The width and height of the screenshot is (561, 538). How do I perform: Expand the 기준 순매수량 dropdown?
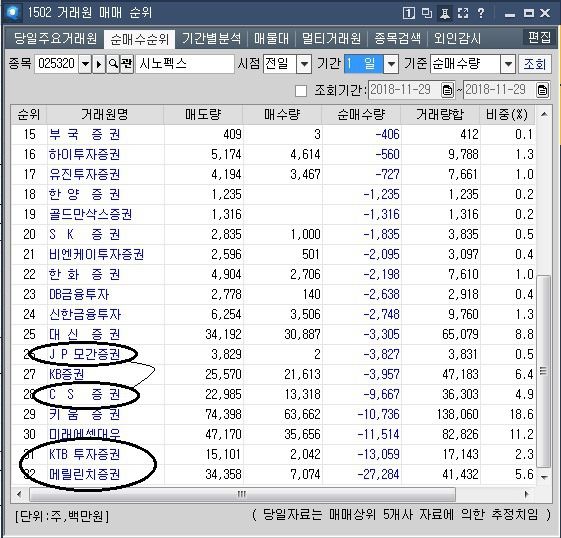(x=508, y=64)
